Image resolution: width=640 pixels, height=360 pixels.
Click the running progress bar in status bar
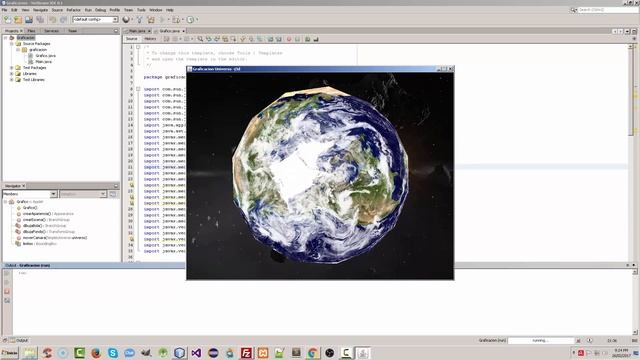541,340
